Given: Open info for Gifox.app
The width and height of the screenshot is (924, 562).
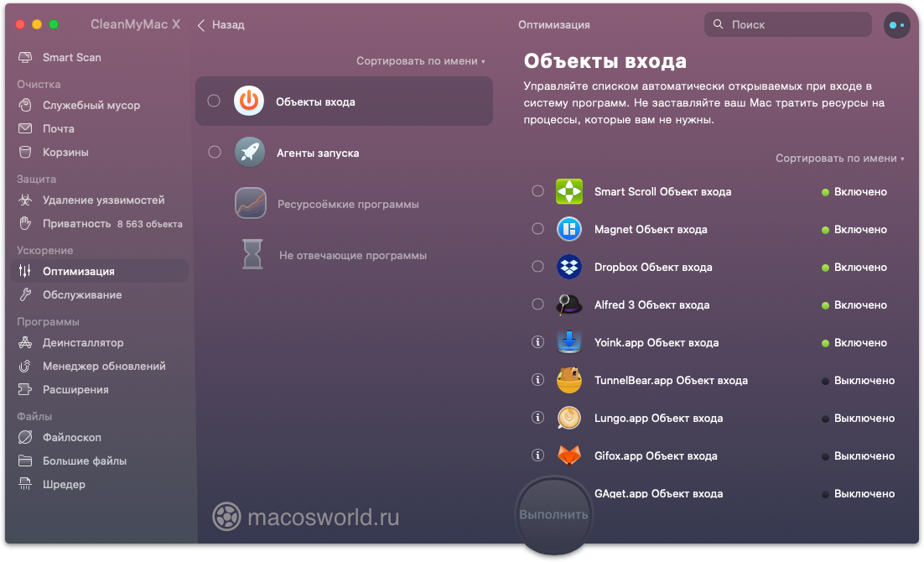Looking at the screenshot, I should pyautogui.click(x=537, y=455).
